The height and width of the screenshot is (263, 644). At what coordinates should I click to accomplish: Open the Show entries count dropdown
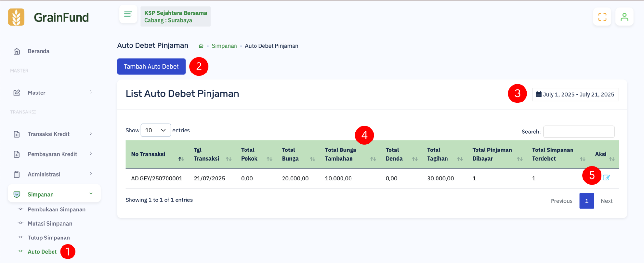click(156, 130)
